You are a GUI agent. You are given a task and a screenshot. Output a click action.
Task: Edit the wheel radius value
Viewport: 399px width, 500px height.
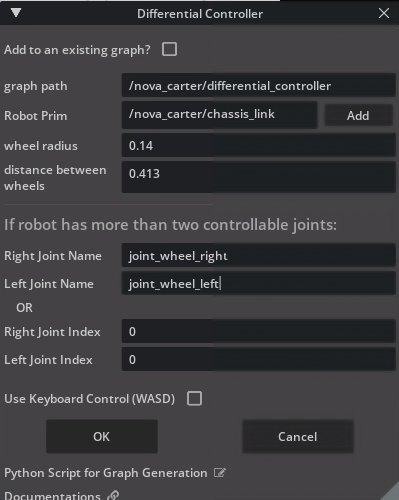coord(258,145)
